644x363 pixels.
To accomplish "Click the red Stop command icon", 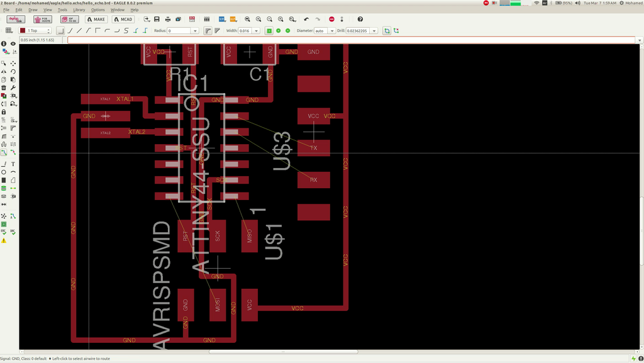I will pos(332,20).
